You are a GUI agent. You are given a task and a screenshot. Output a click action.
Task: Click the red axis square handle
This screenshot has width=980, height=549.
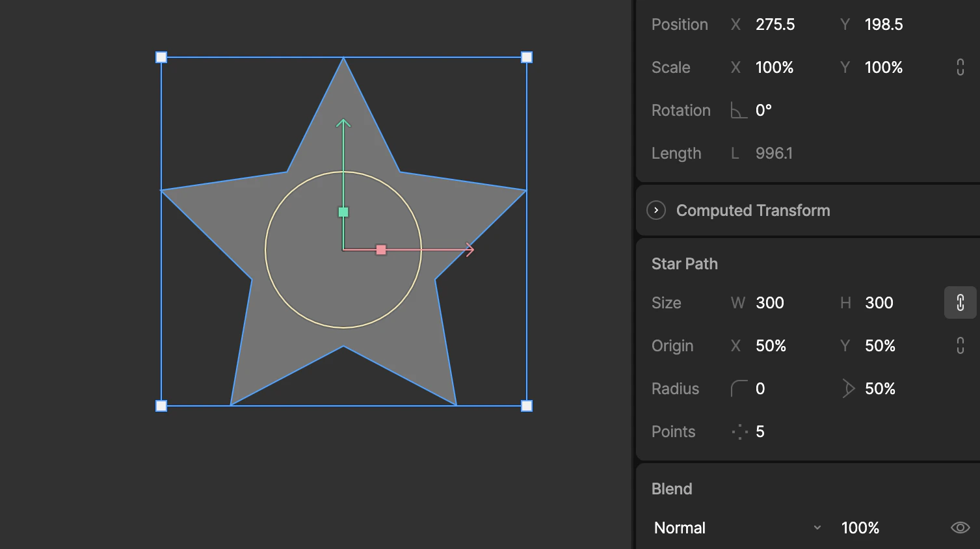pyautogui.click(x=380, y=249)
